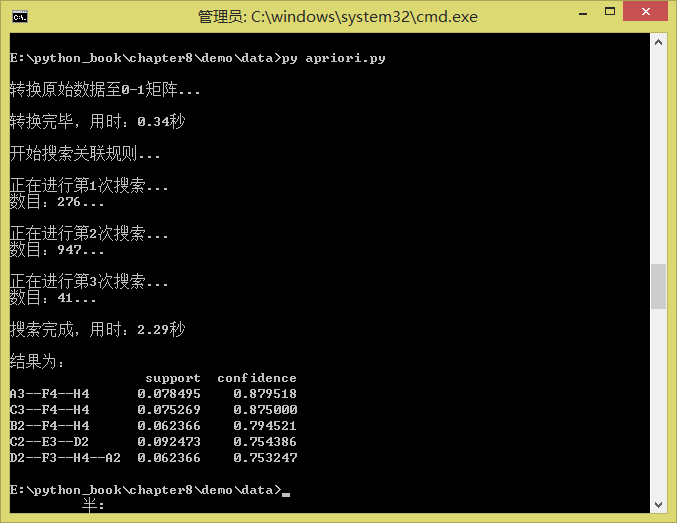The image size is (677, 523).
Task: Click the 'support' column header
Action: click(173, 378)
